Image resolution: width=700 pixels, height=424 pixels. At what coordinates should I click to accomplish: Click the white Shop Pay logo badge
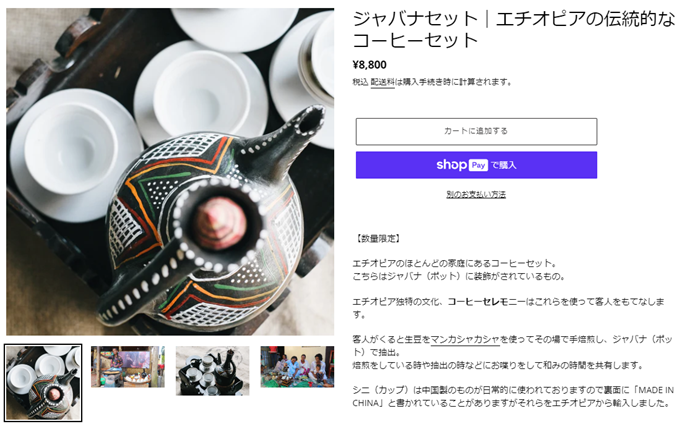[462, 165]
